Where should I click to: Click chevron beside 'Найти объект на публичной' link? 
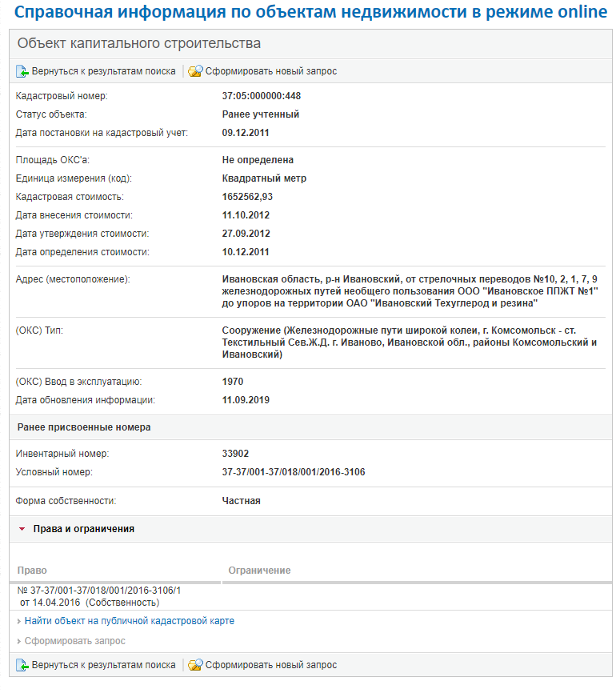coord(19,622)
